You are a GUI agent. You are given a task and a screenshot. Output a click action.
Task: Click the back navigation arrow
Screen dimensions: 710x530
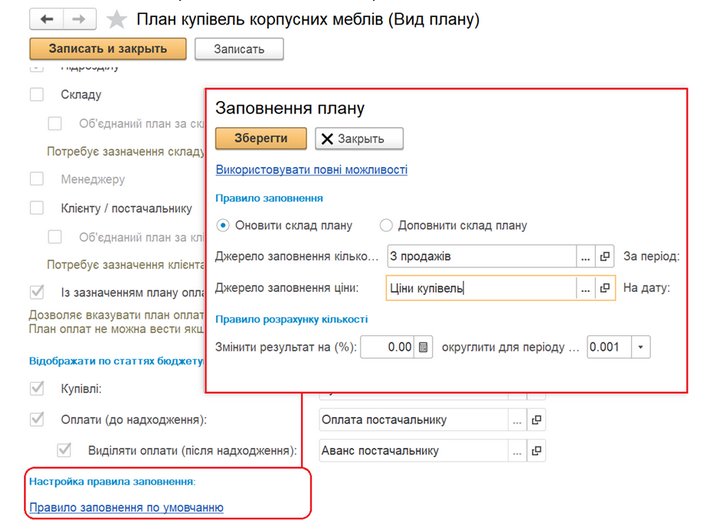(x=48, y=19)
